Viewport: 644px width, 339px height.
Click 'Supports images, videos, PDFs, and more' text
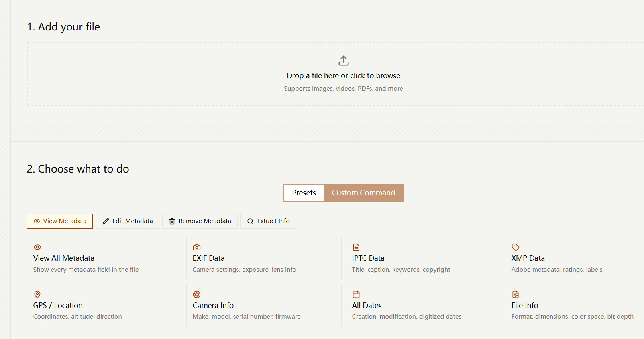(x=343, y=88)
